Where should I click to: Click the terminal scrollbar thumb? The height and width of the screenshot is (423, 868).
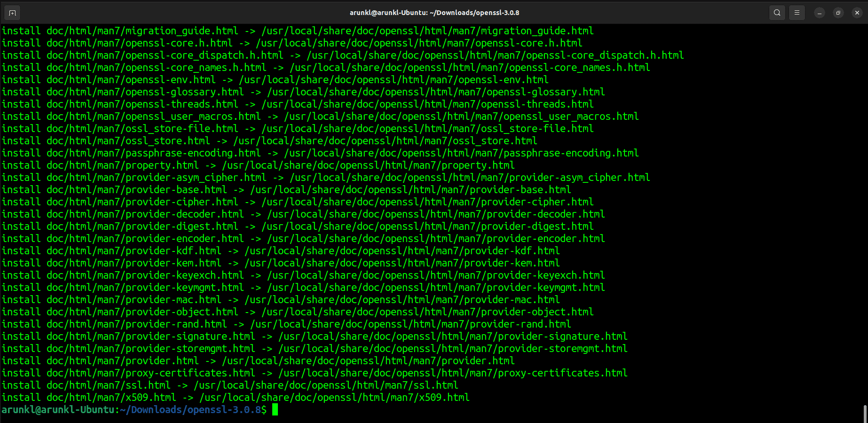[x=865, y=414]
